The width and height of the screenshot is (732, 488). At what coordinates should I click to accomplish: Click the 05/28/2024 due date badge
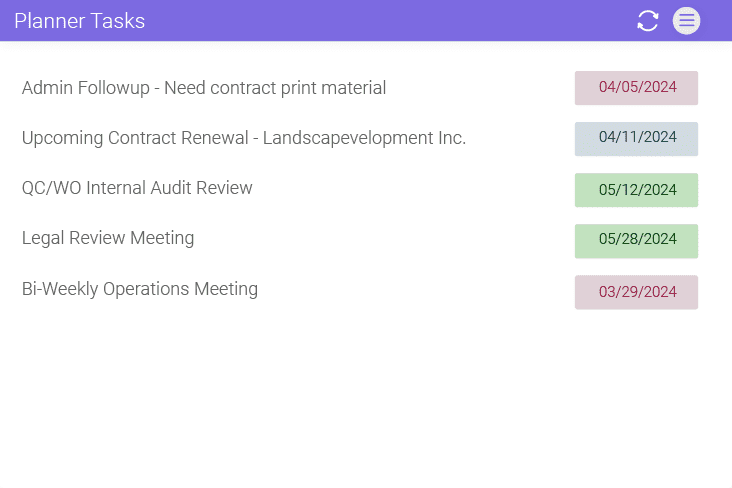pyautogui.click(x=636, y=240)
